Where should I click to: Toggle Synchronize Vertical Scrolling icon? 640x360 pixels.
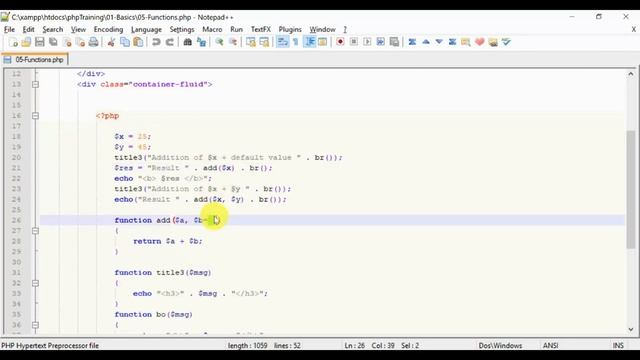click(x=251, y=42)
